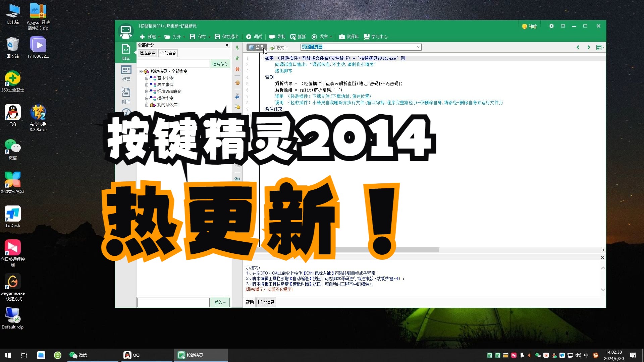Click the copy icon in vertical toolbar
644x362 pixels.
click(237, 107)
